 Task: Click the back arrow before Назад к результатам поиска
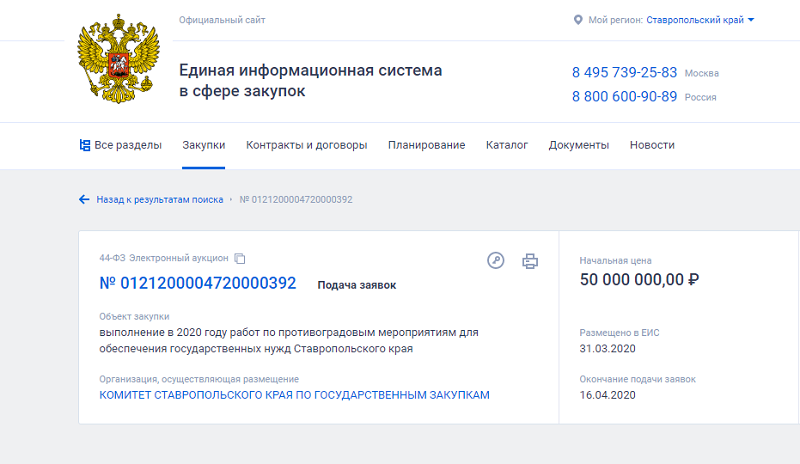point(84,199)
